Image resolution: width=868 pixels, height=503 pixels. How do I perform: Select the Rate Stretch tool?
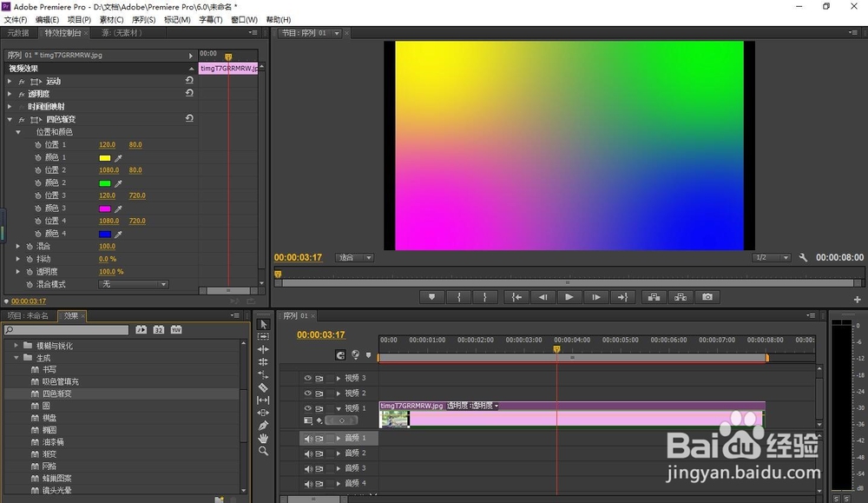click(x=264, y=375)
